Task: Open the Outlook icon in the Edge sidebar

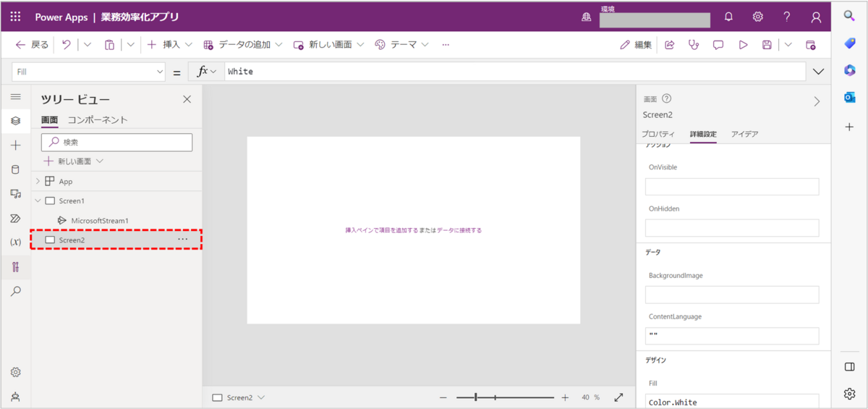Action: click(850, 98)
